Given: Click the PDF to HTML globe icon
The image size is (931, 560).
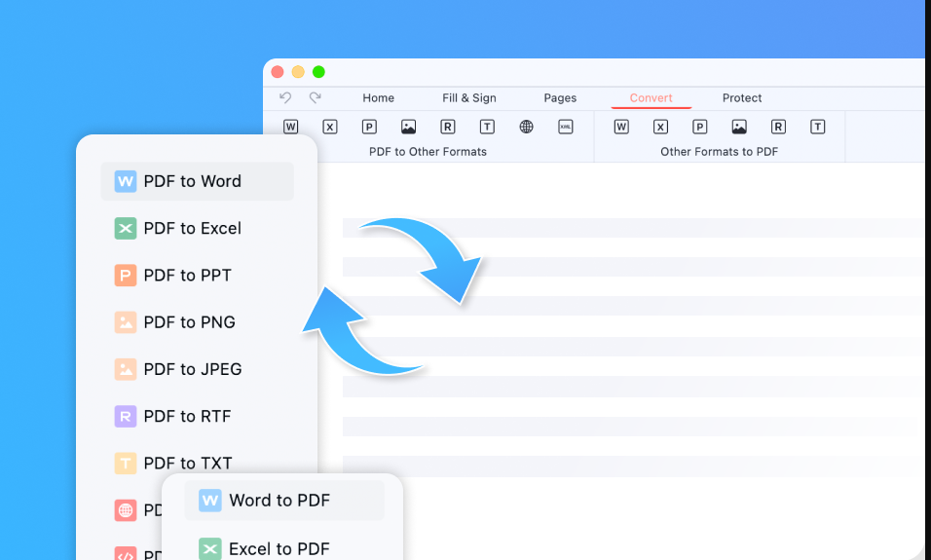Looking at the screenshot, I should pos(526,127).
